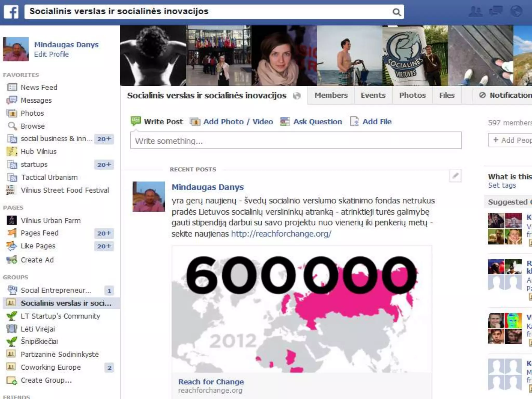Screen dimensions: 532x399
Task: Open the Reach for Change map thumbnail
Action: (x=302, y=309)
